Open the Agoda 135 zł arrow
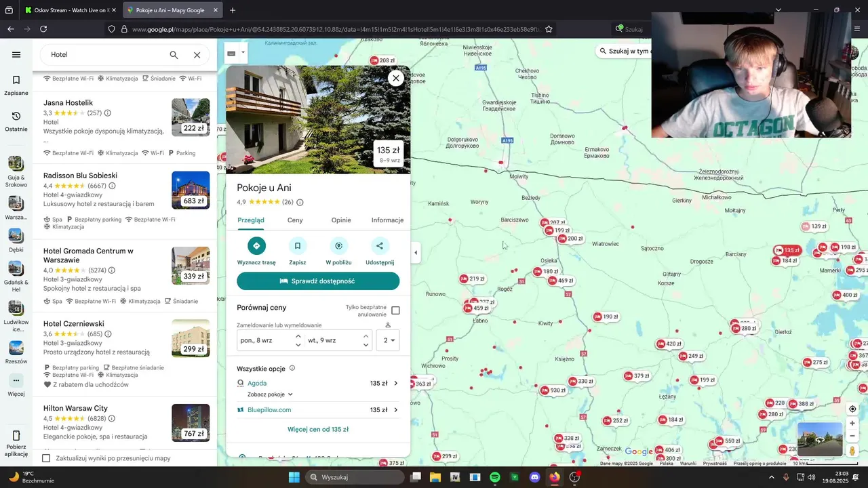Viewport: 868px width, 488px height. click(396, 383)
